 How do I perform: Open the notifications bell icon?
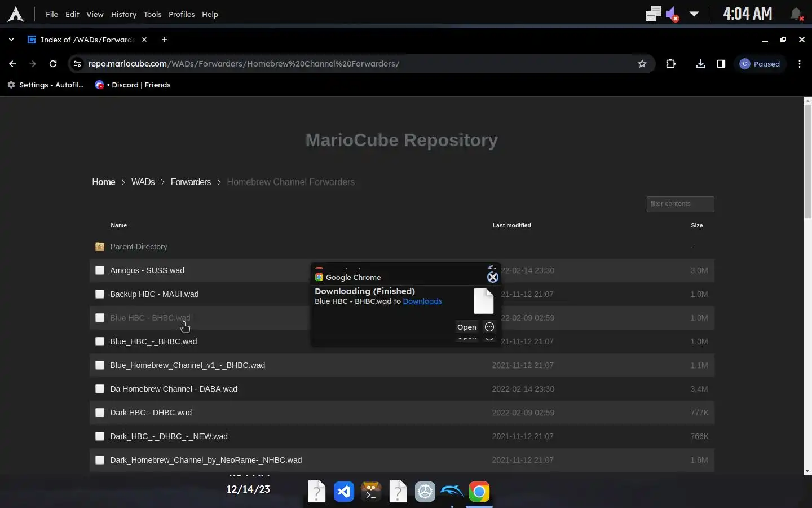796,14
